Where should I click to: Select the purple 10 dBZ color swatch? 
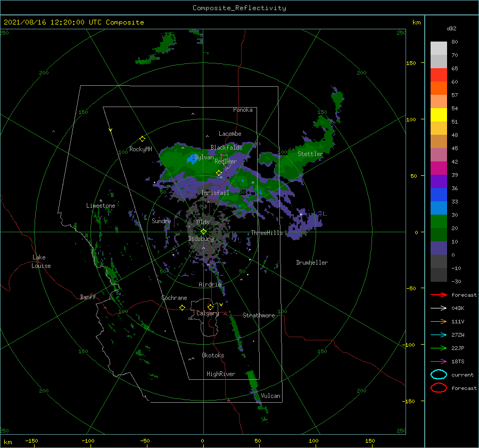pos(439,248)
